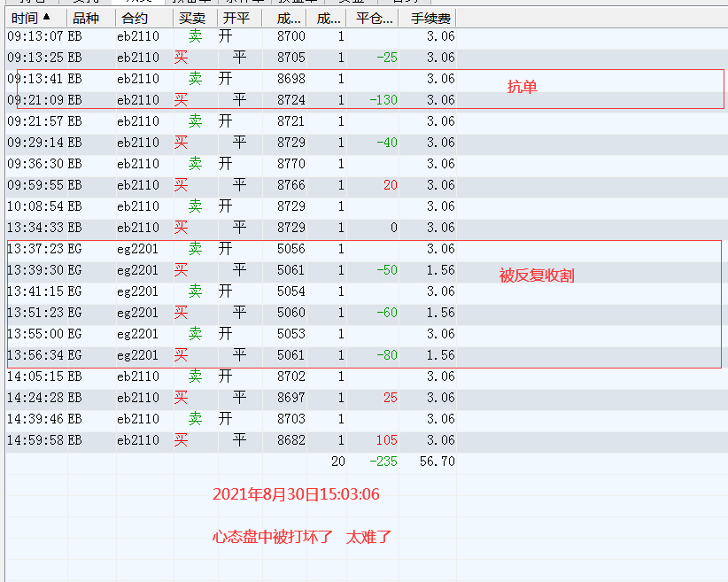Click the 合约 column header

[144, 18]
